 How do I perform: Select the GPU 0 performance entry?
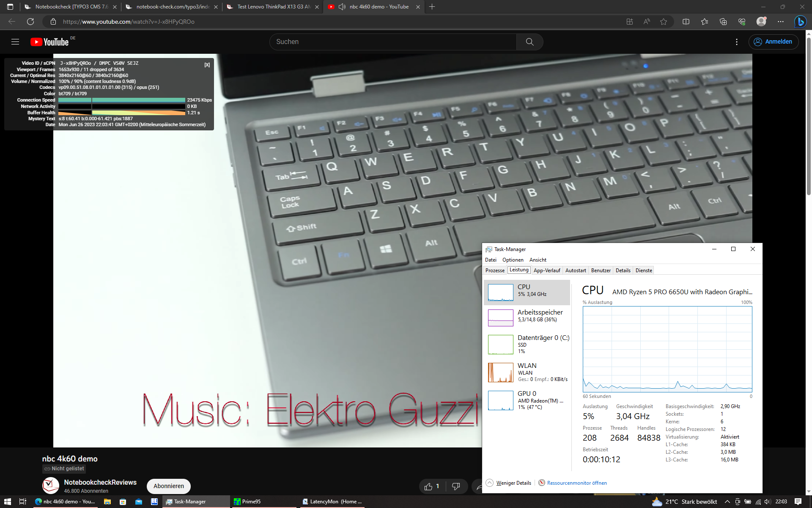[x=527, y=400]
